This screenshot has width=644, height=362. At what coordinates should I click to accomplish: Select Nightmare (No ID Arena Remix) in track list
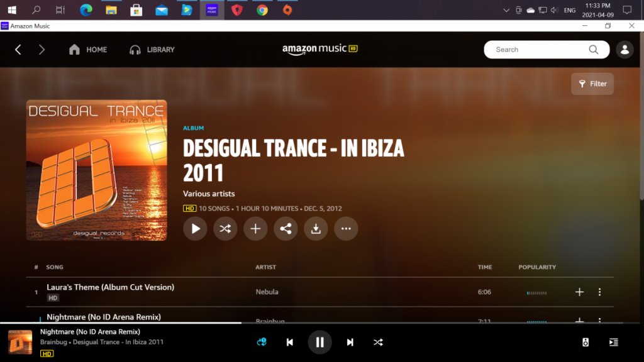[104, 317]
